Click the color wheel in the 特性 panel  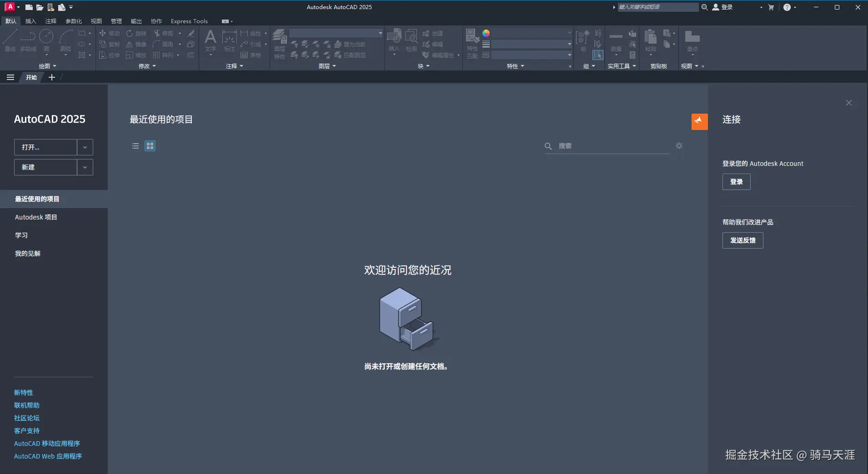[487, 33]
